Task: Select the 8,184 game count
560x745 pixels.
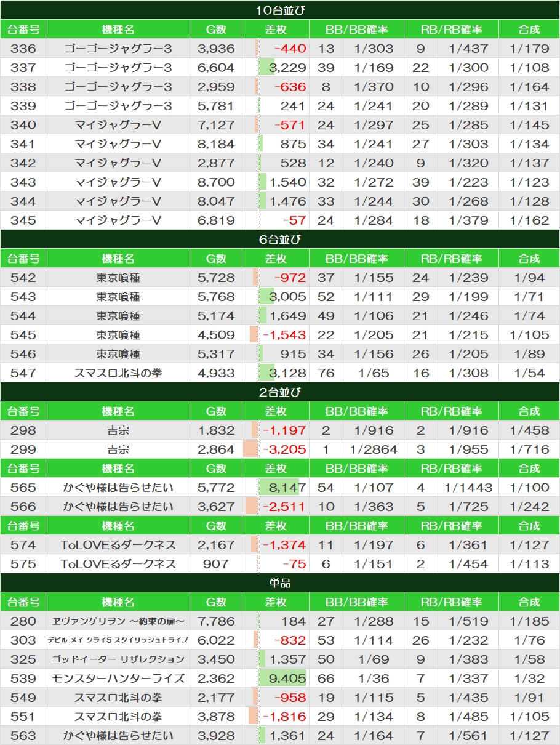Action: tap(216, 144)
